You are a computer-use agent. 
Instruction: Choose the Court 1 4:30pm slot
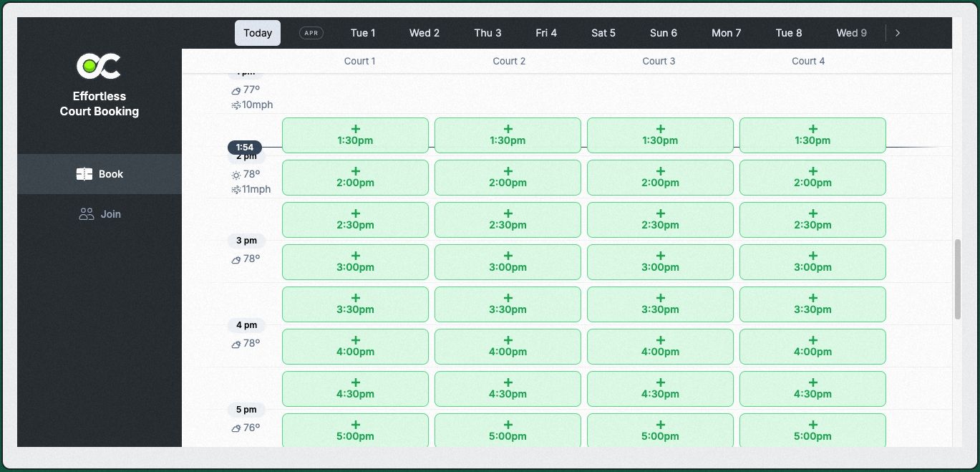(x=355, y=389)
